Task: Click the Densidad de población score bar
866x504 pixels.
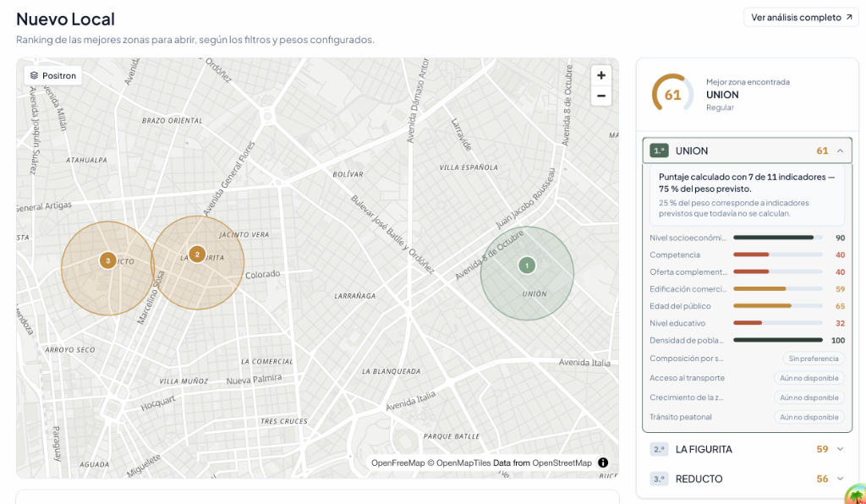Action: click(778, 340)
